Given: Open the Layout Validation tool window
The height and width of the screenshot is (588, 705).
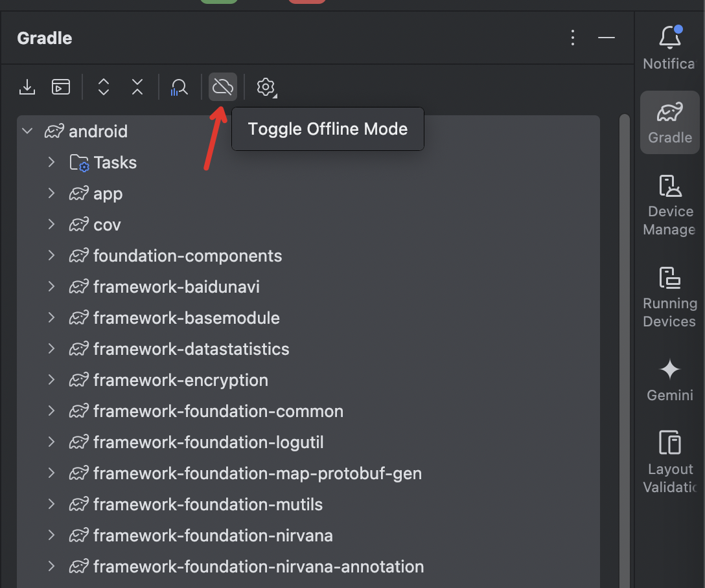Looking at the screenshot, I should click(x=669, y=462).
